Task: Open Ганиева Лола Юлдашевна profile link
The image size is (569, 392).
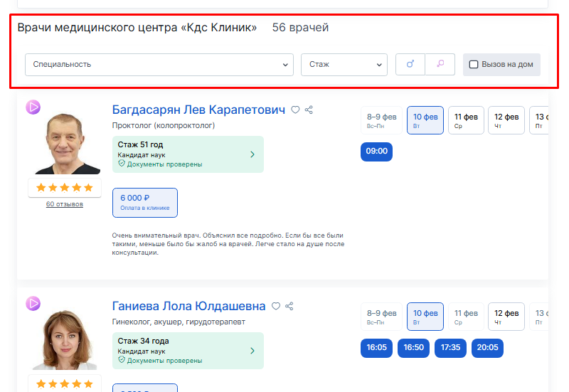Action: click(188, 306)
